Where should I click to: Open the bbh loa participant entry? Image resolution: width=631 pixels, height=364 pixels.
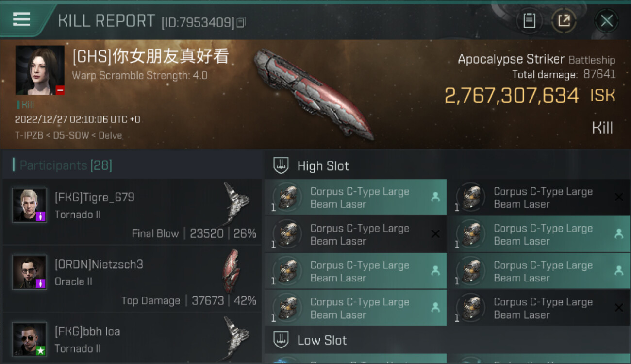click(x=132, y=339)
